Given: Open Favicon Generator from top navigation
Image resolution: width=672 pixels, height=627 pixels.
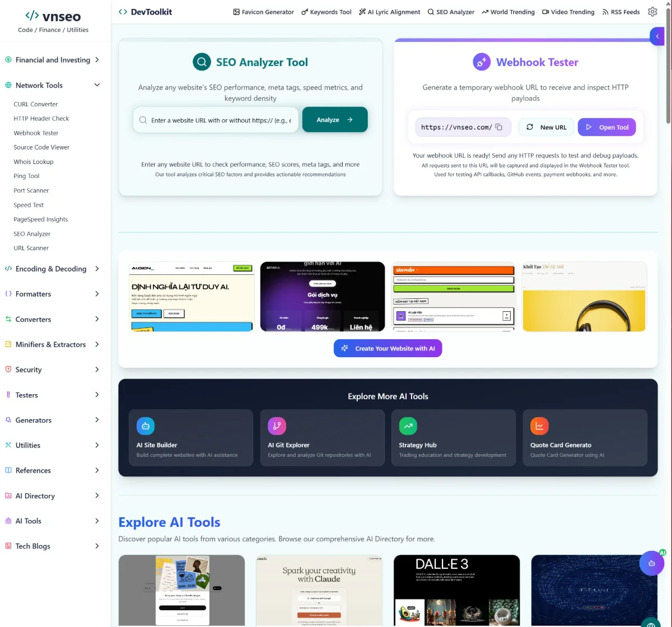Looking at the screenshot, I should 263,12.
